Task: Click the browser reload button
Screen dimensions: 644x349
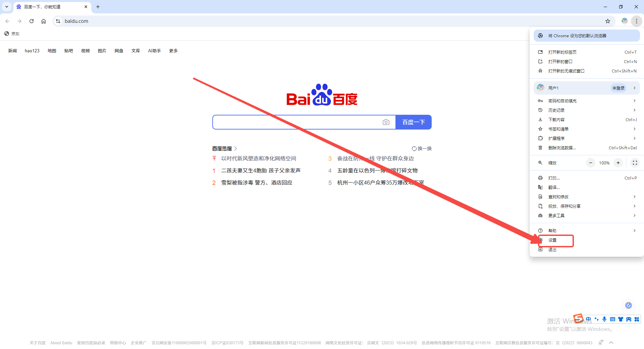Action: tap(32, 21)
